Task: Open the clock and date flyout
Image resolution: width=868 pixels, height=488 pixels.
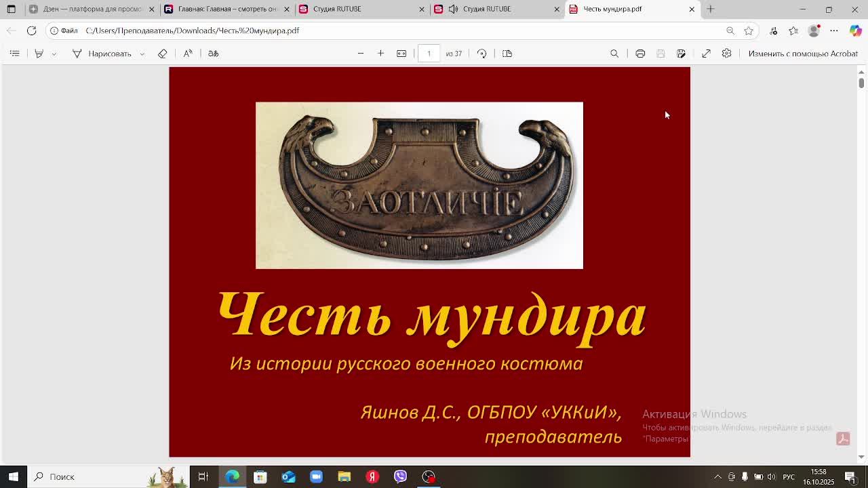Action: [818, 476]
